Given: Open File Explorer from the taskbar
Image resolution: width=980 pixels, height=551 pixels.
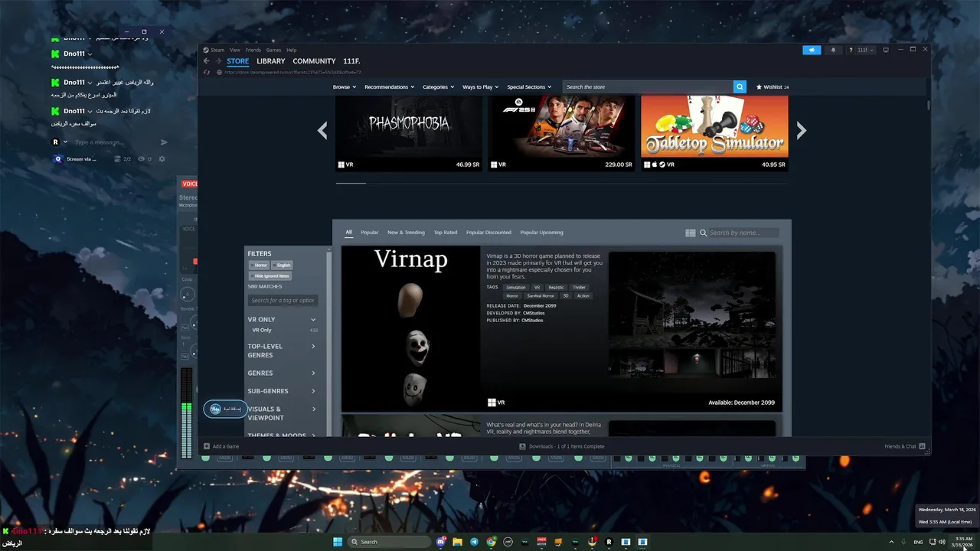Looking at the screenshot, I should tap(457, 542).
